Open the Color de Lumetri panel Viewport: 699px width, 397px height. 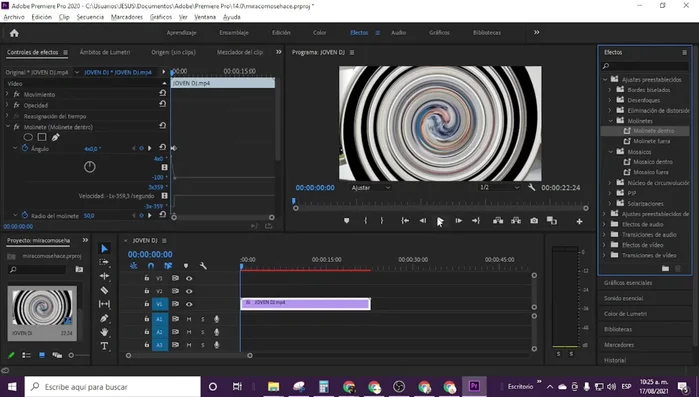pos(625,314)
